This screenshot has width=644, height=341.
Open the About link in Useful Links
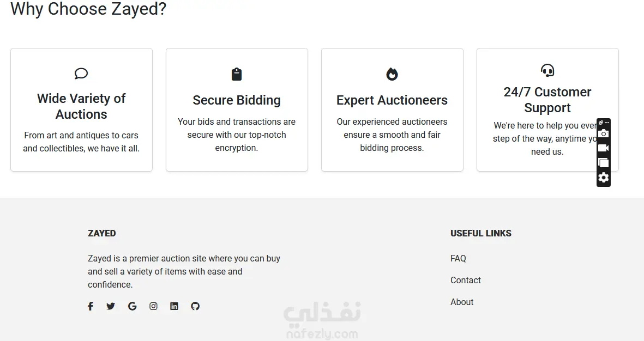[462, 302]
